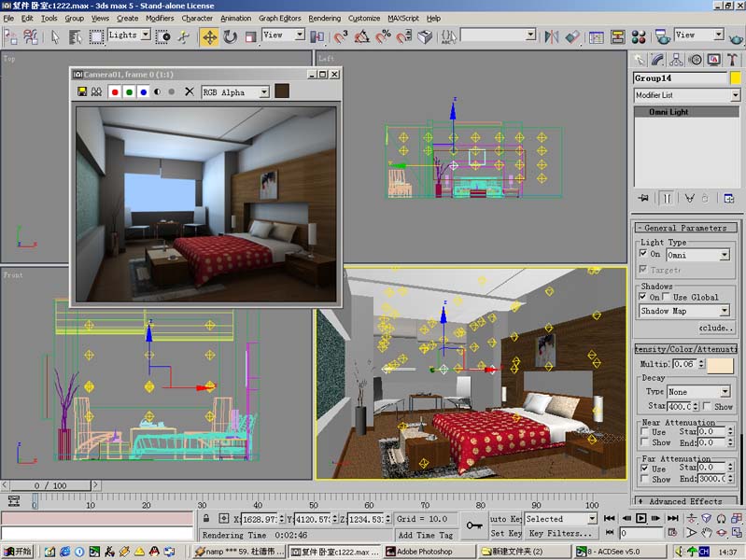Click the Multiplier value field
Image resolution: width=746 pixels, height=560 pixels.
(x=685, y=364)
